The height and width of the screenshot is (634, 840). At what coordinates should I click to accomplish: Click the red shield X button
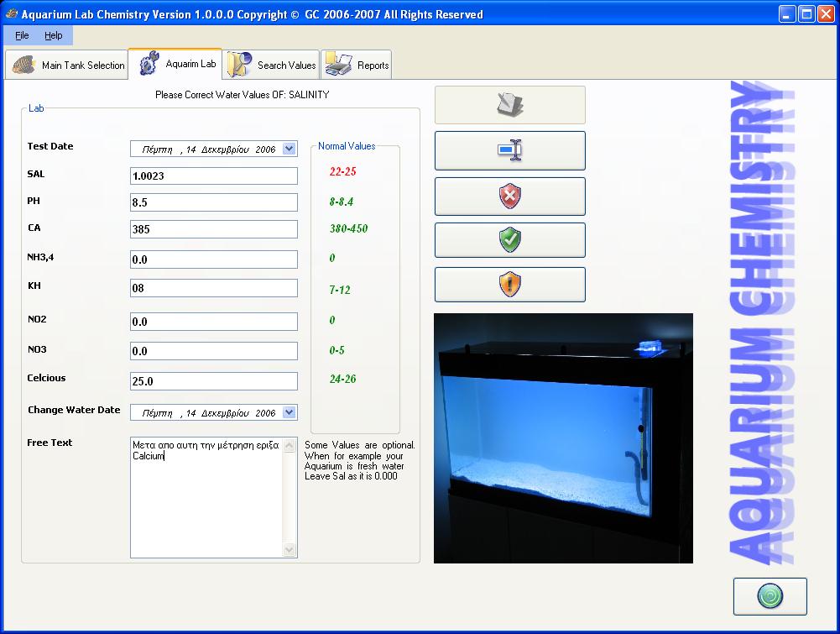[x=509, y=196]
